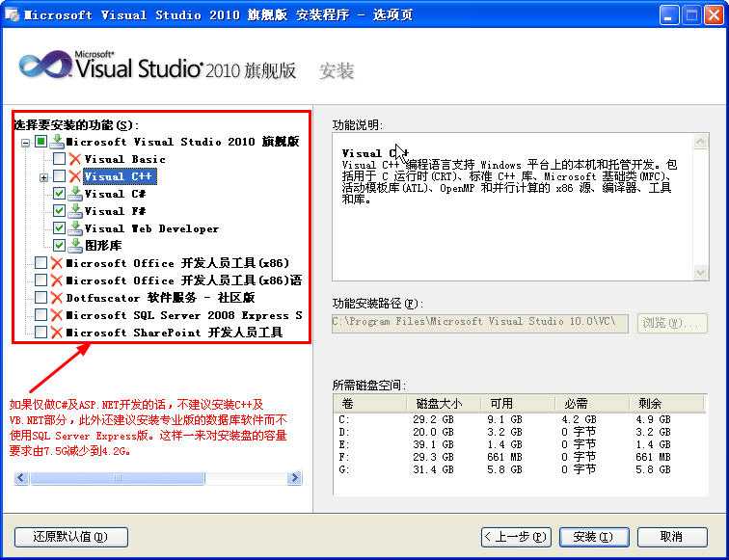729x560 pixels.
Task: Select Microsoft SQL Server 2008 Express item
Action: [x=183, y=315]
